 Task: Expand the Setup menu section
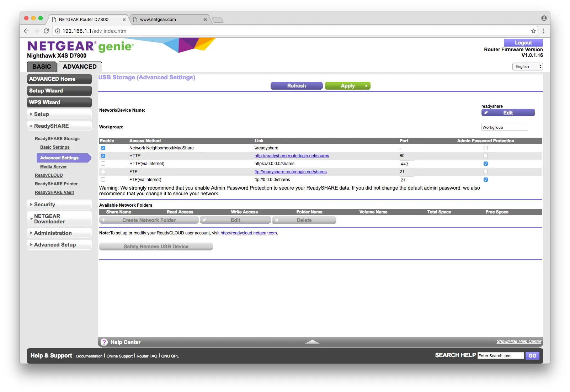coord(59,114)
